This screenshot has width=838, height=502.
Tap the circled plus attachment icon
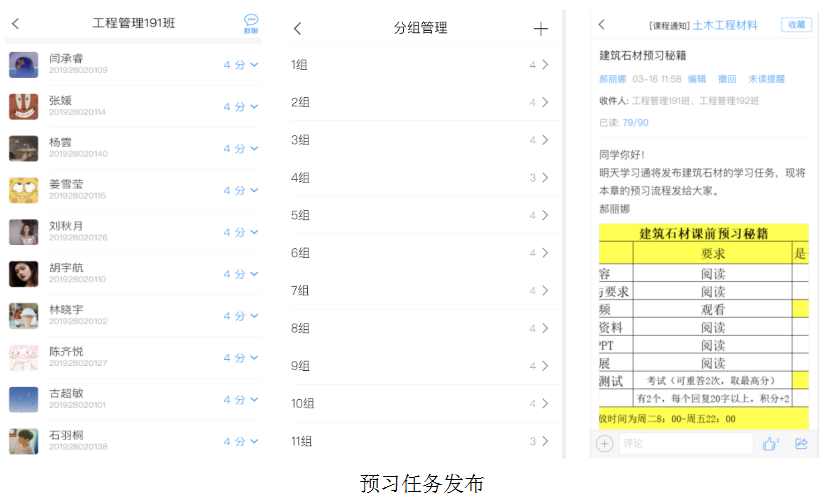point(605,443)
